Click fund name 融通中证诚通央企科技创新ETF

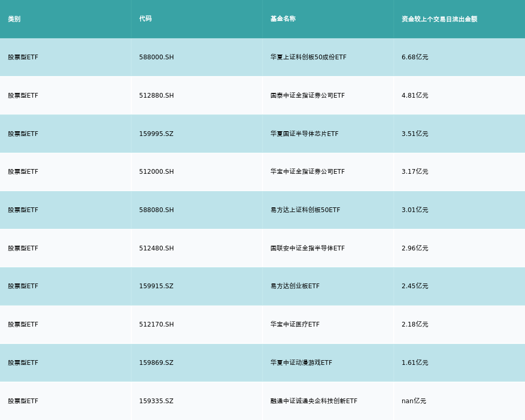[314, 401]
